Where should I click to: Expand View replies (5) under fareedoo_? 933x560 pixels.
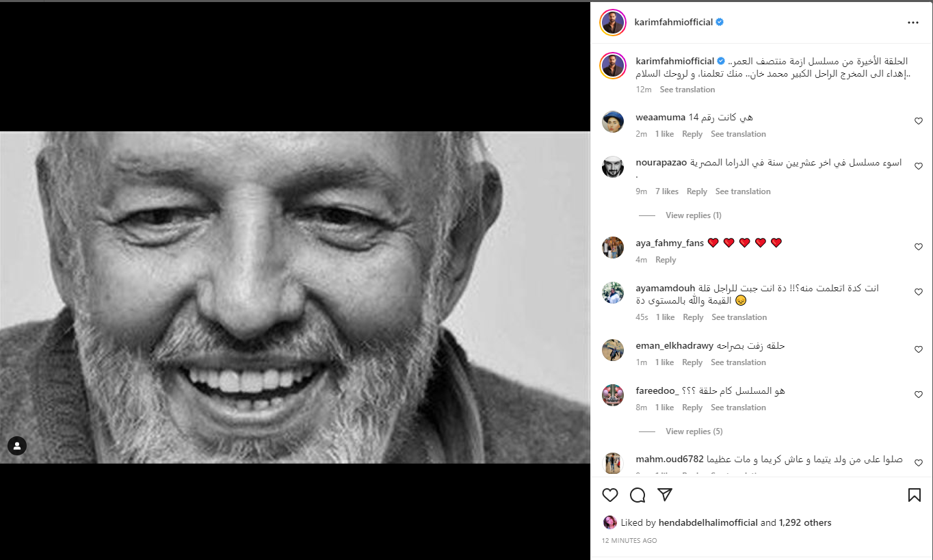tap(694, 431)
